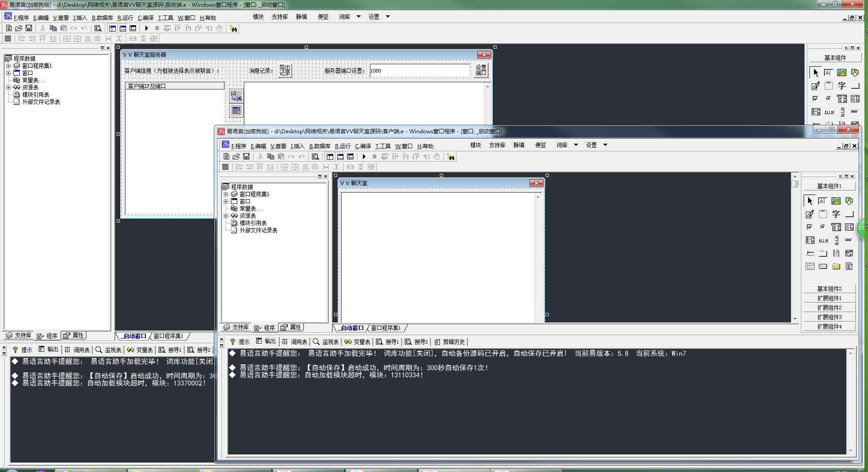The image size is (868, 472).
Task: Select edit box component in client component box
Action: click(x=823, y=201)
